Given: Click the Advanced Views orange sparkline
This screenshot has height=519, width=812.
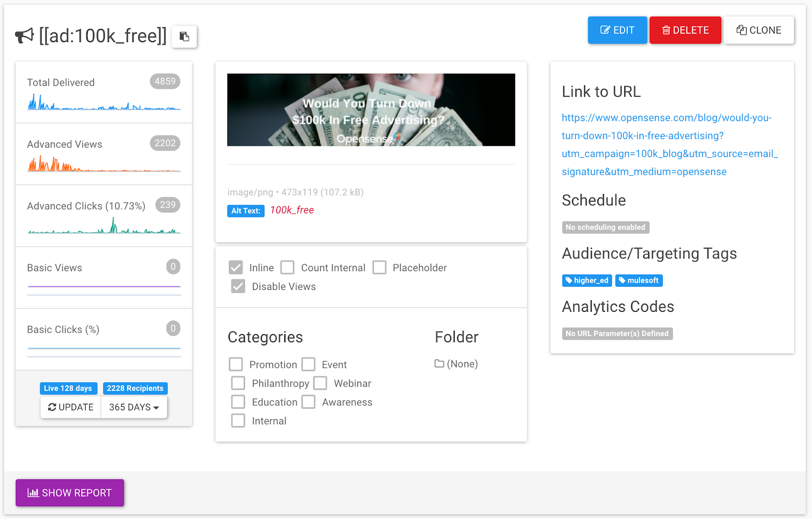Looking at the screenshot, I should click(x=104, y=164).
